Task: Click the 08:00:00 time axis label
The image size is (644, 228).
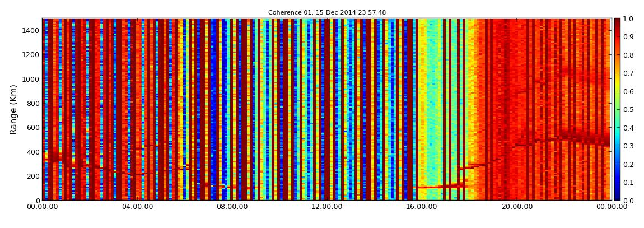Action: click(x=232, y=207)
